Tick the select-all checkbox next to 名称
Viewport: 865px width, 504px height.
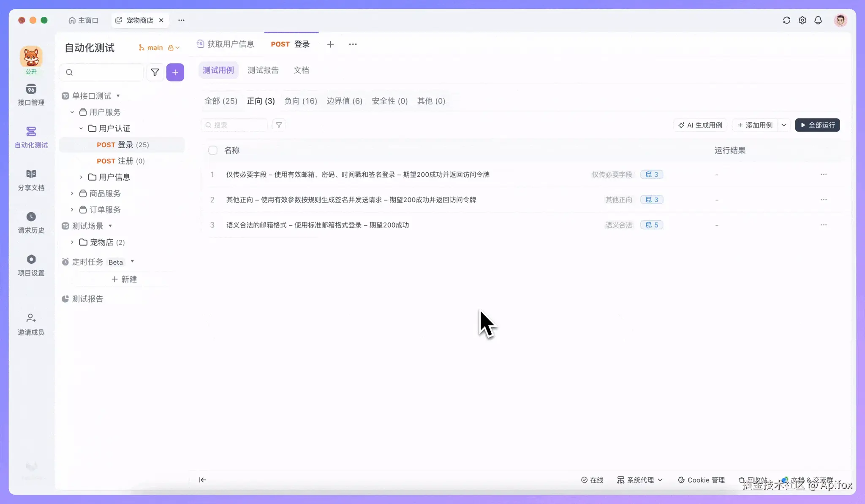(213, 150)
